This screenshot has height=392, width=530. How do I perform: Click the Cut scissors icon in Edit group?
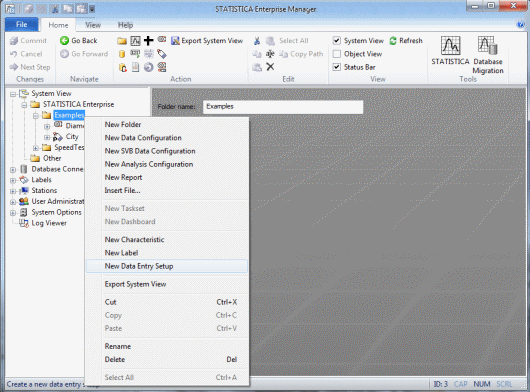click(x=257, y=41)
